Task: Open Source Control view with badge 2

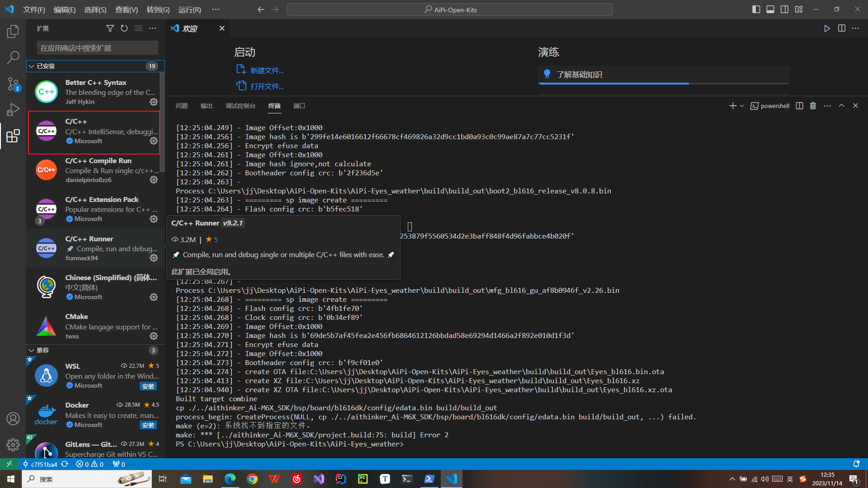Action: click(x=13, y=84)
